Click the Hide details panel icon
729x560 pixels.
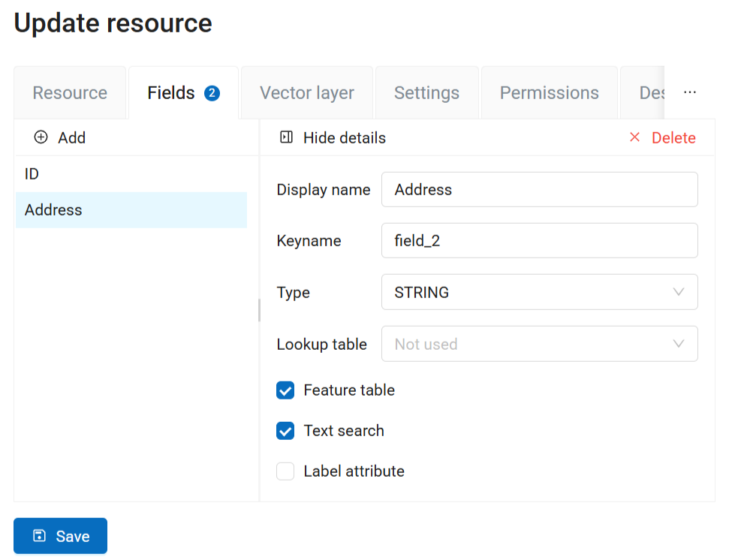286,137
